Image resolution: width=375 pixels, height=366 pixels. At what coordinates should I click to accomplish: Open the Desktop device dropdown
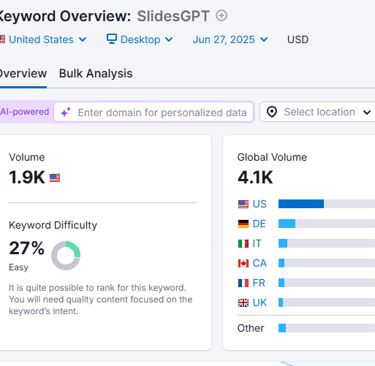(140, 39)
